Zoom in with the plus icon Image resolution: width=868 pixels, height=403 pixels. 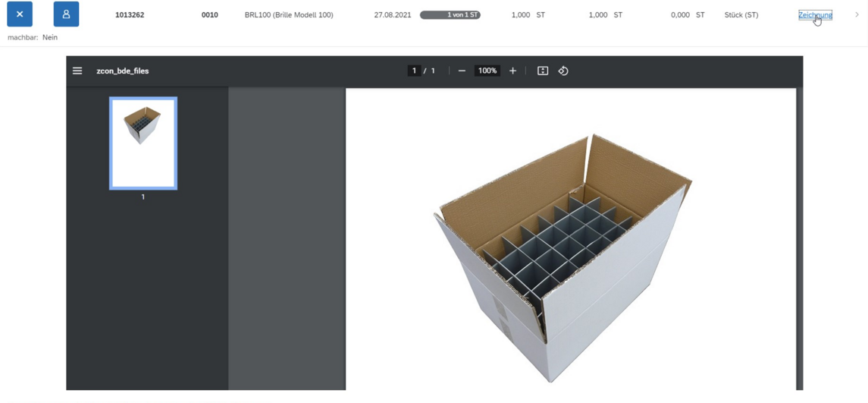[x=512, y=71]
